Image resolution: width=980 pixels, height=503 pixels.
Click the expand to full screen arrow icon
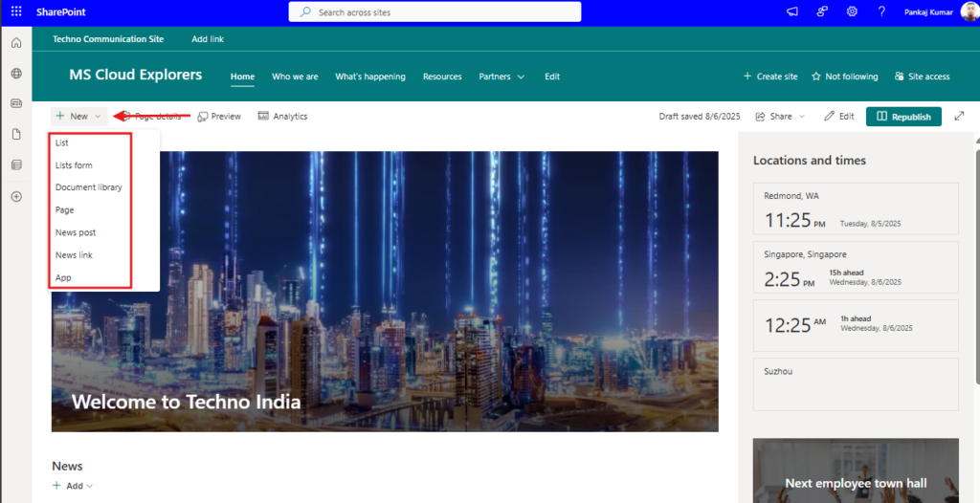click(x=959, y=117)
